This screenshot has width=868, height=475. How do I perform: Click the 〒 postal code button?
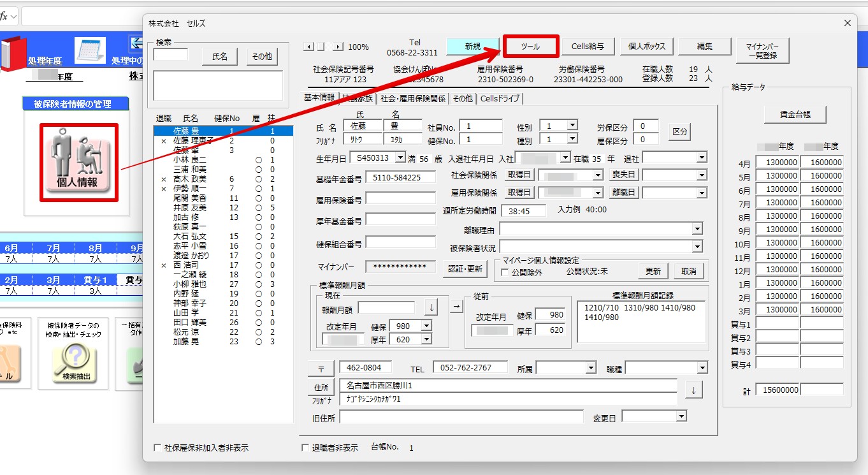tap(321, 368)
